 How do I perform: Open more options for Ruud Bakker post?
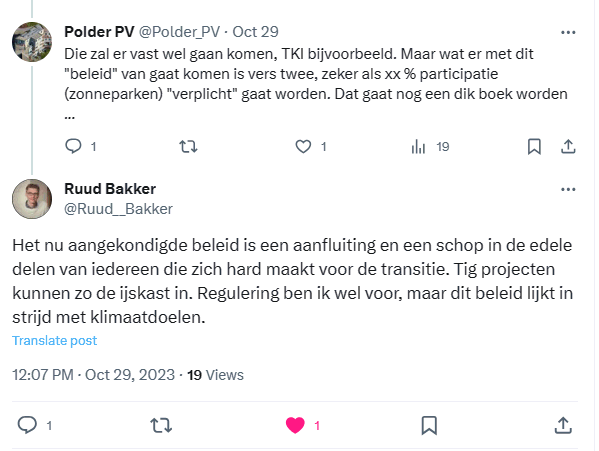point(568,189)
